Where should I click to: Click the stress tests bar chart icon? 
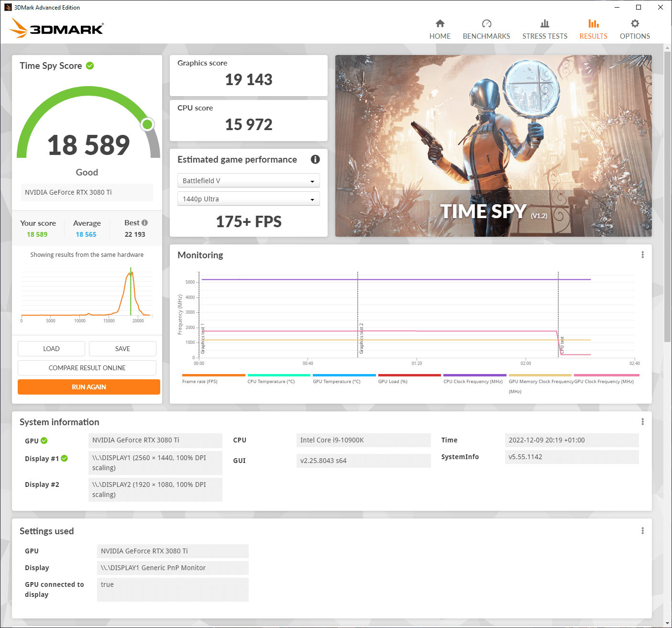[x=545, y=23]
